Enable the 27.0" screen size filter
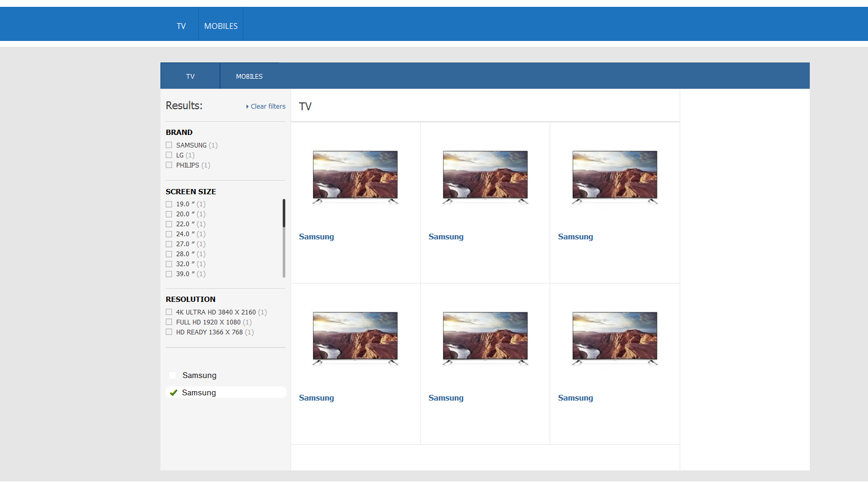This screenshot has width=868, height=483. coord(169,244)
